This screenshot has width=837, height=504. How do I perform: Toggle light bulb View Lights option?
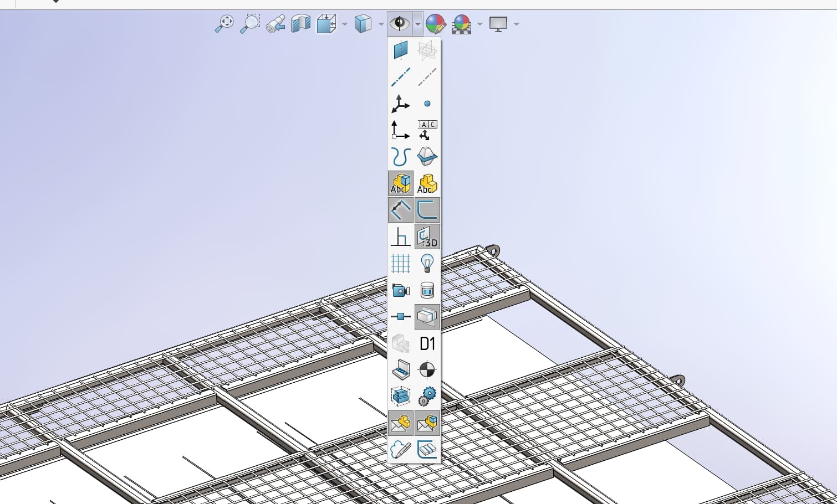(x=427, y=263)
